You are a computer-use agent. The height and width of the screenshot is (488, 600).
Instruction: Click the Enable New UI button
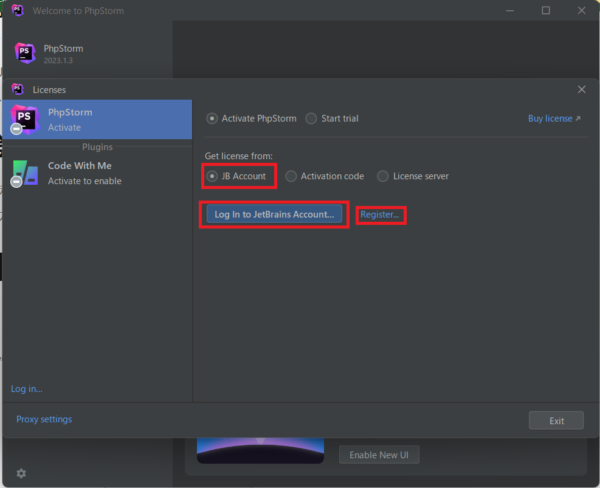379,455
